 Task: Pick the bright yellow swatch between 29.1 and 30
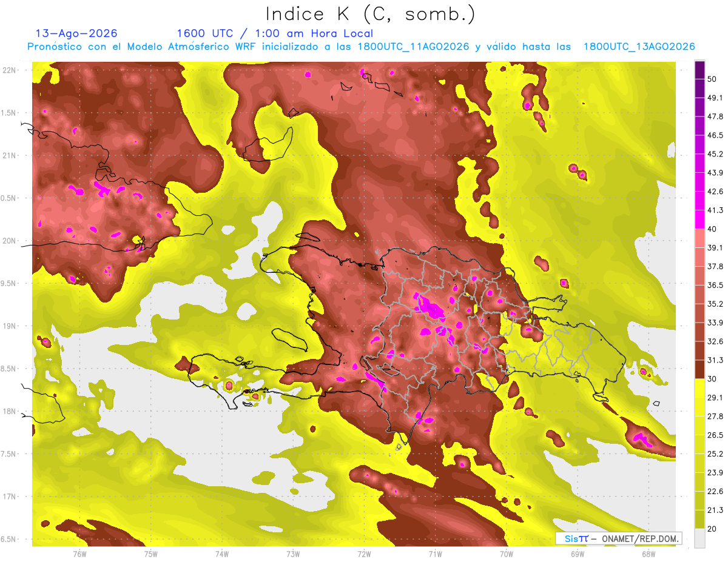pos(699,388)
